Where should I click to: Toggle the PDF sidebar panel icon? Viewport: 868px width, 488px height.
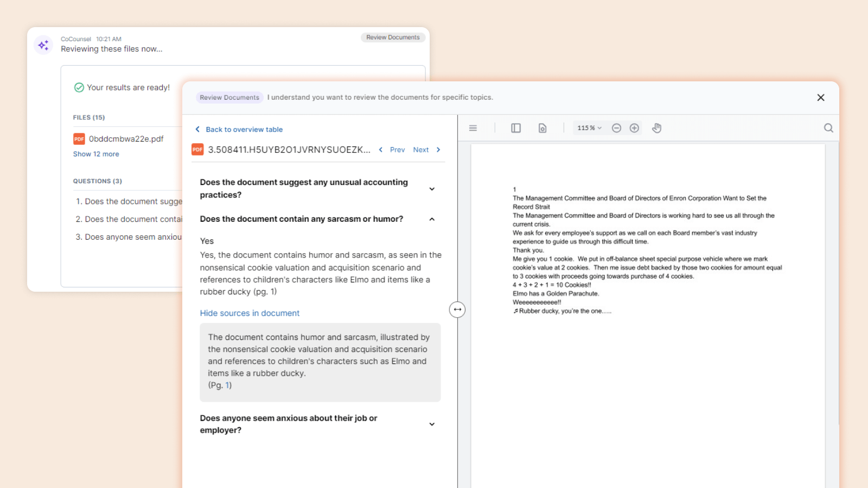tap(516, 128)
